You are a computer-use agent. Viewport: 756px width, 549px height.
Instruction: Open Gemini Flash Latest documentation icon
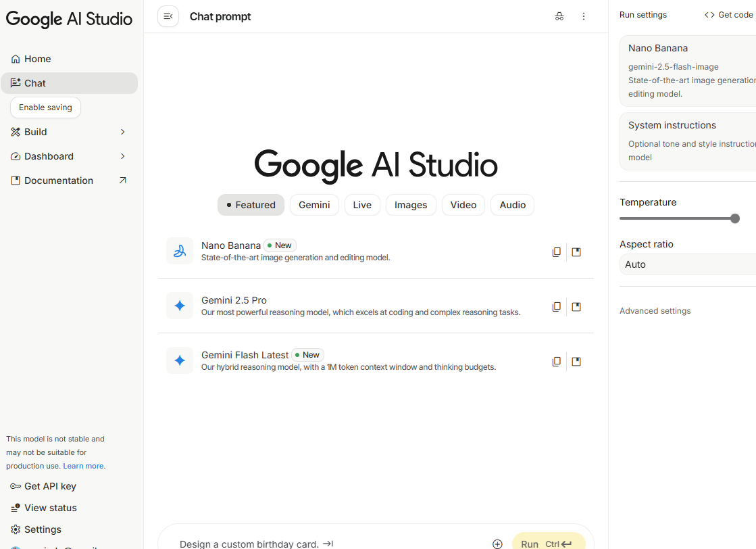click(x=576, y=361)
